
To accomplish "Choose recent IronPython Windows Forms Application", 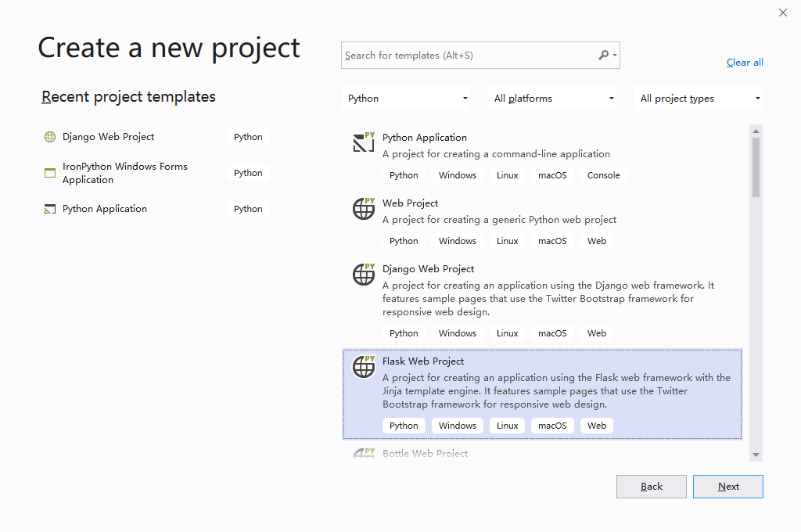I will pyautogui.click(x=125, y=173).
